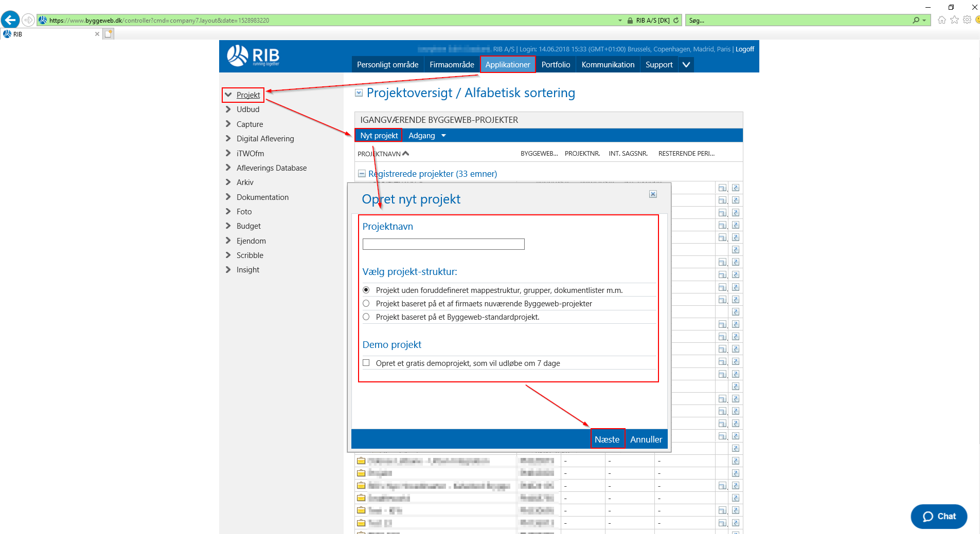This screenshot has height=534, width=980.
Task: Click the home icon in the browser toolbar
Action: click(x=941, y=20)
